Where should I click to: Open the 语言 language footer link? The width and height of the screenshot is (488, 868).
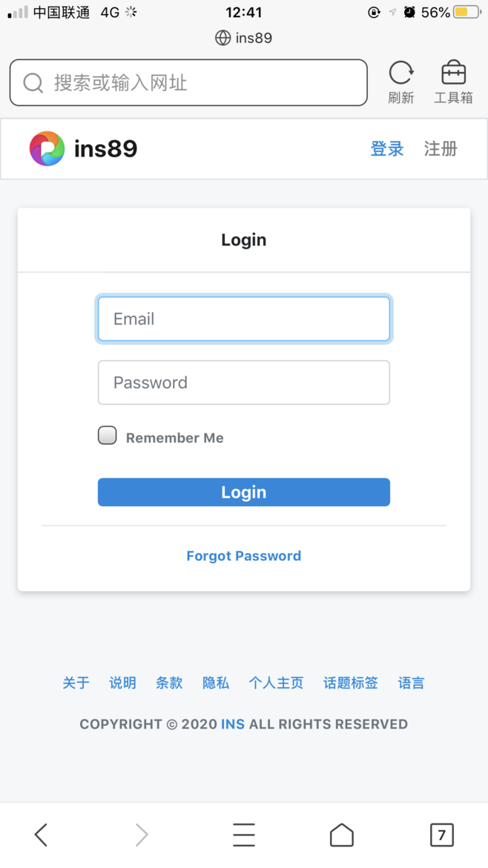click(x=411, y=683)
